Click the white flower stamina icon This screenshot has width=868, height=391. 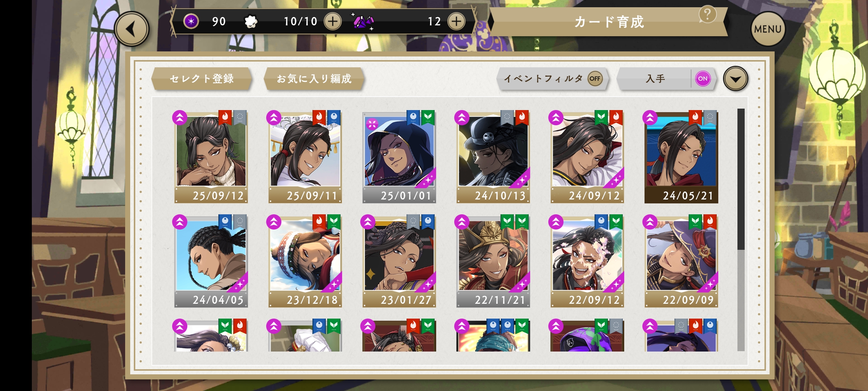tap(251, 21)
